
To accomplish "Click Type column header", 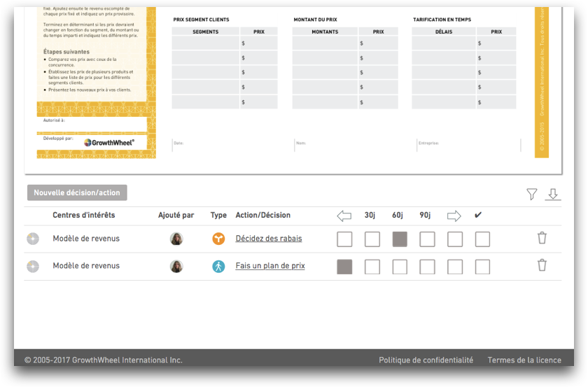I will pyautogui.click(x=218, y=215).
